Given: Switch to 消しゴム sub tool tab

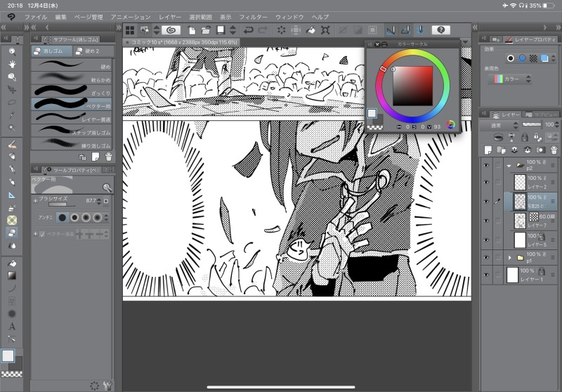Looking at the screenshot, I should tap(52, 51).
